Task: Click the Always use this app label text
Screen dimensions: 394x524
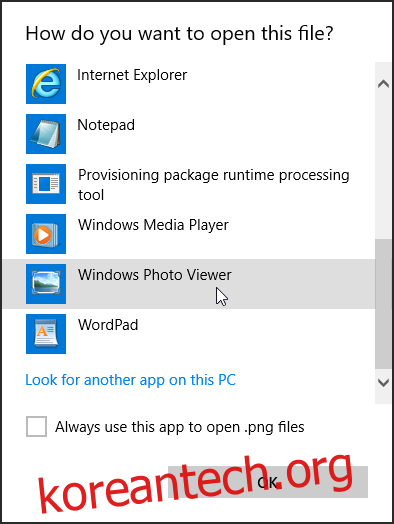Action: tap(180, 427)
